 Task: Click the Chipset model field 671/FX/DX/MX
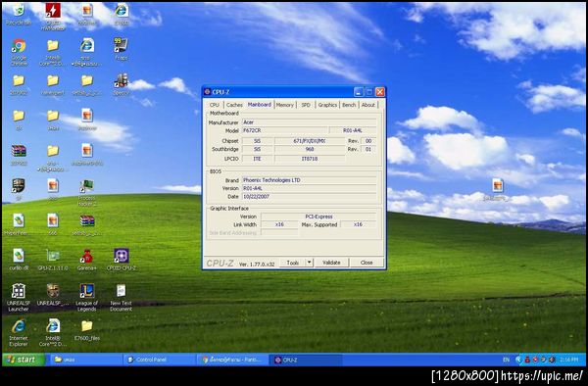(310, 141)
